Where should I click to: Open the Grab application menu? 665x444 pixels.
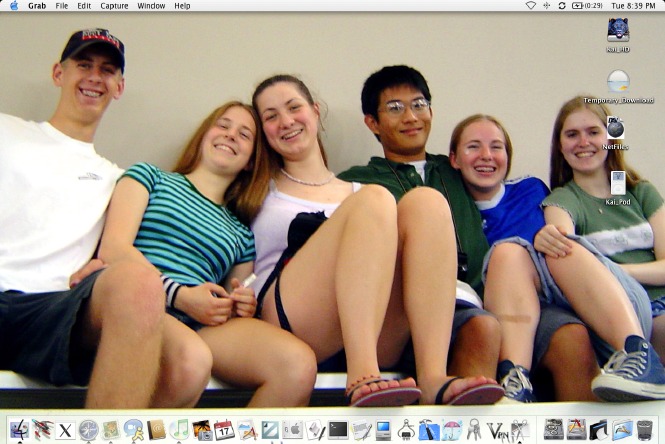(x=37, y=6)
